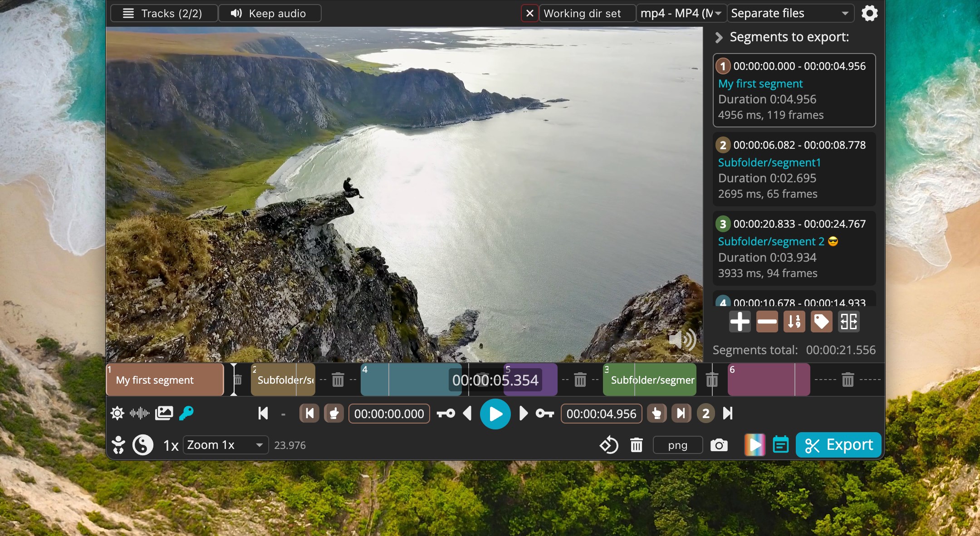
Task: Open the label tag icon to rename segment
Action: (821, 322)
